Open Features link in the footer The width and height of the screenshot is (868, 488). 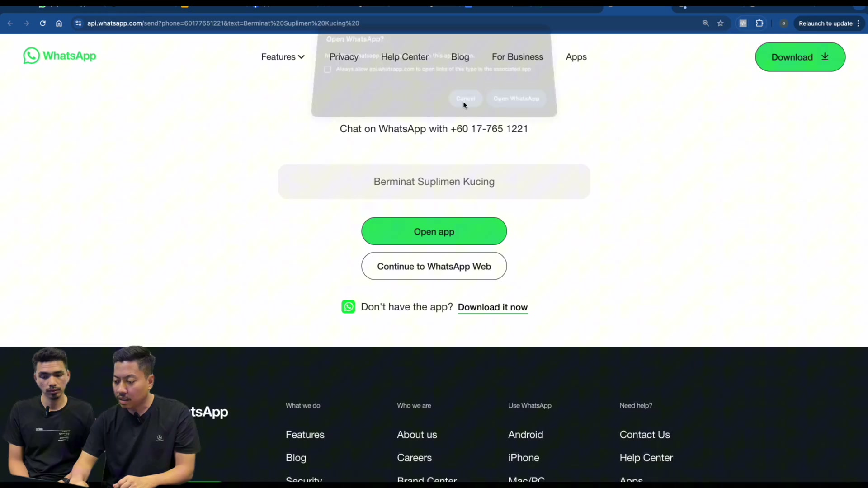(305, 435)
